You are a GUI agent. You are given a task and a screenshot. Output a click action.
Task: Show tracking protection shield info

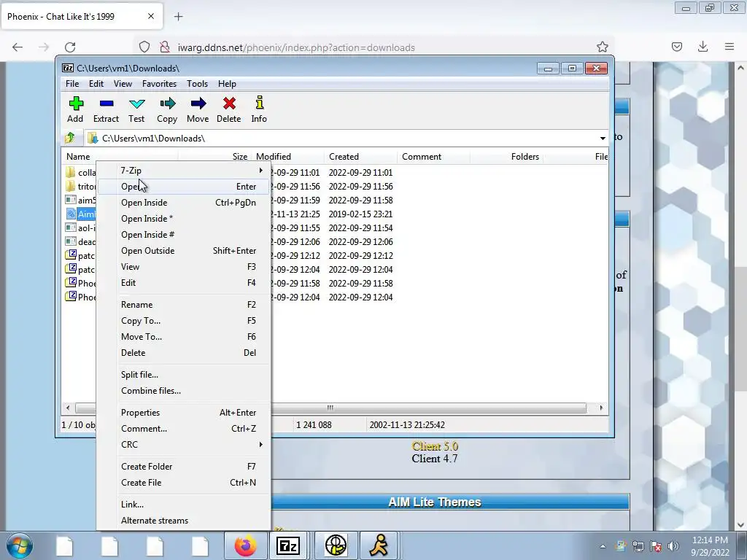tap(144, 47)
